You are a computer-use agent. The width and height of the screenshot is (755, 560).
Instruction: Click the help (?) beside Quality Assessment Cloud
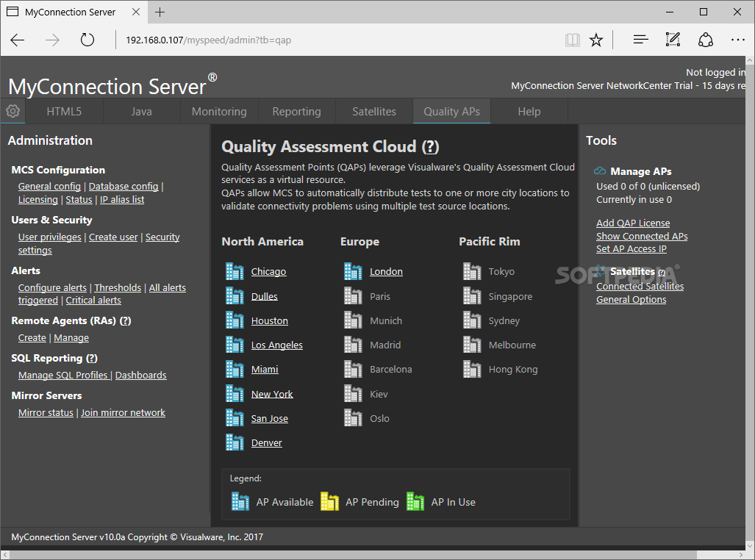(431, 146)
